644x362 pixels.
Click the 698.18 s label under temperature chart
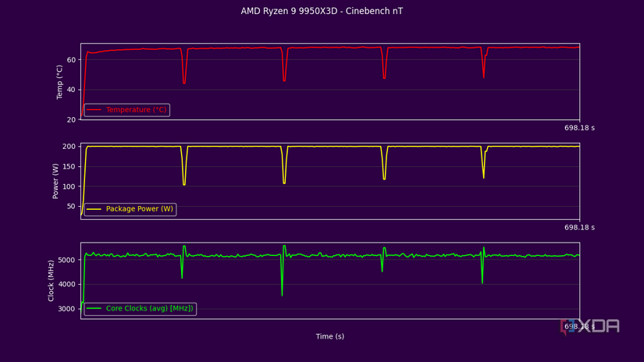[579, 128]
